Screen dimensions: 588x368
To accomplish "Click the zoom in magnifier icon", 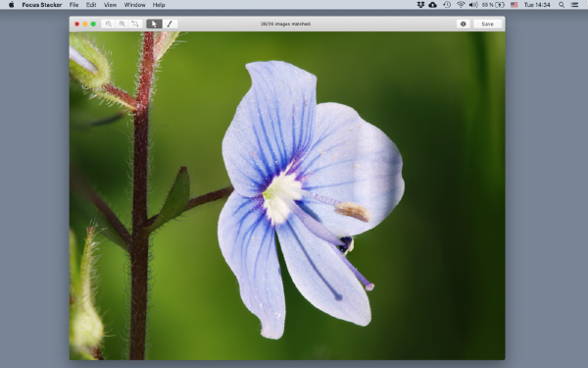I will 122,24.
